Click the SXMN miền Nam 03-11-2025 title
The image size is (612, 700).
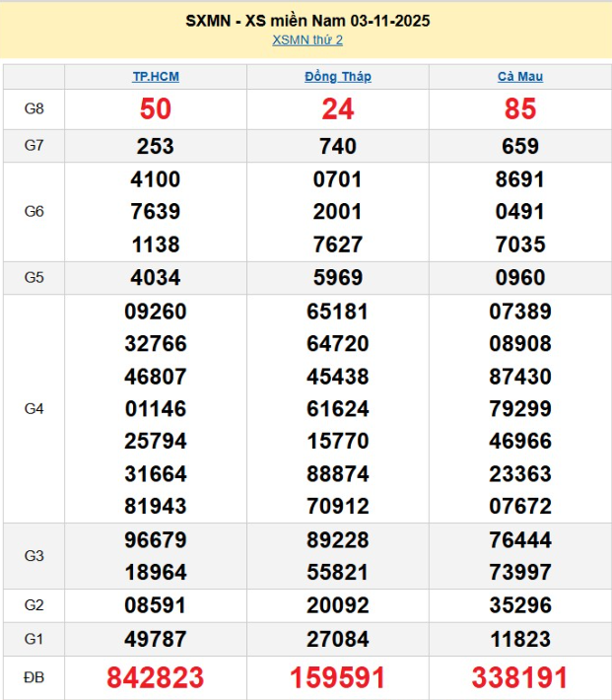pos(306,21)
